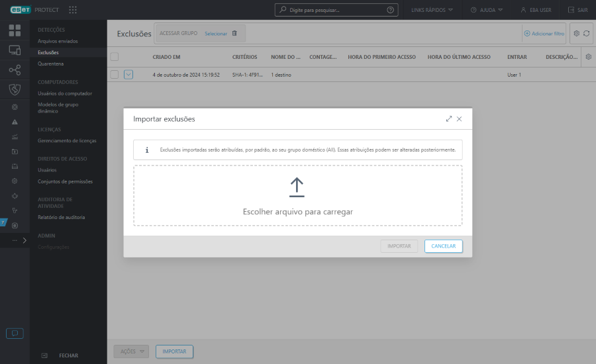The image size is (596, 364).
Task: Open the Computers monitor icon in sidebar
Action: (15, 50)
